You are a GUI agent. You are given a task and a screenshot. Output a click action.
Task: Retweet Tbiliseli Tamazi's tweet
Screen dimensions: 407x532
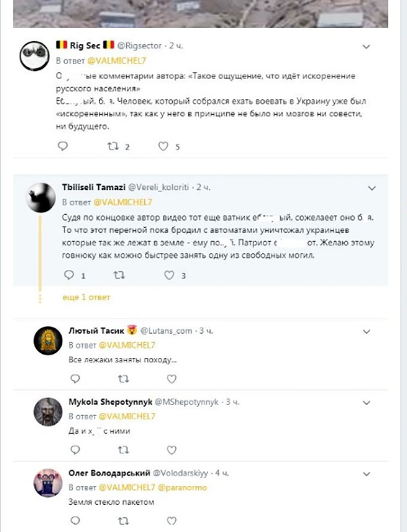120,275
